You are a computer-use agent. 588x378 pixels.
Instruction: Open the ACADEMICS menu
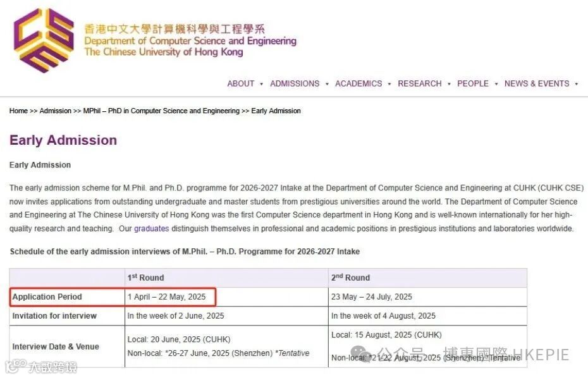tap(358, 83)
